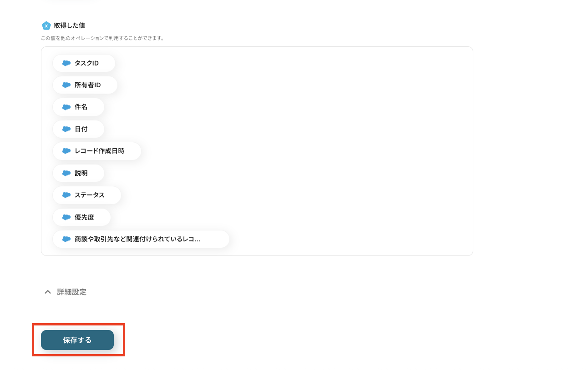Toggle the 詳細設定 section label
588x370 pixels.
tap(71, 292)
